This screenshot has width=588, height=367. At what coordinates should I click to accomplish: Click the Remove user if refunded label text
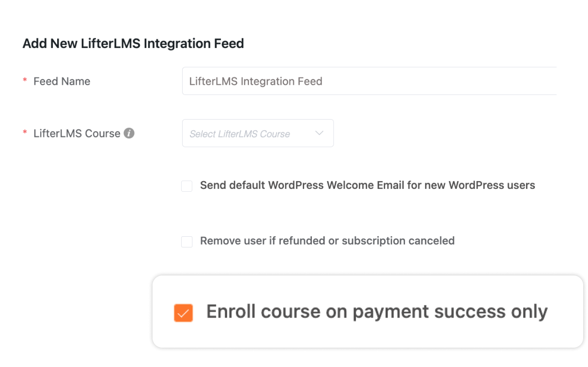pyautogui.click(x=327, y=241)
